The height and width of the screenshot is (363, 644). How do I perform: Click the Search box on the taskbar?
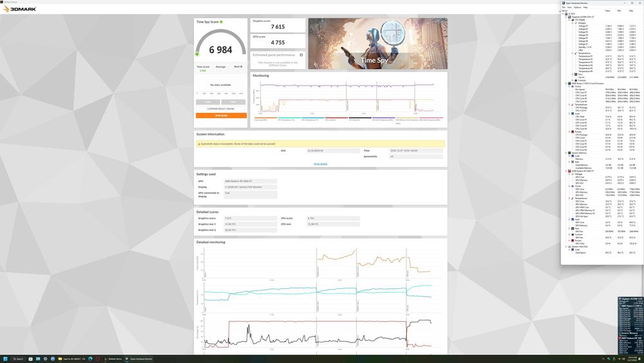click(x=17, y=359)
